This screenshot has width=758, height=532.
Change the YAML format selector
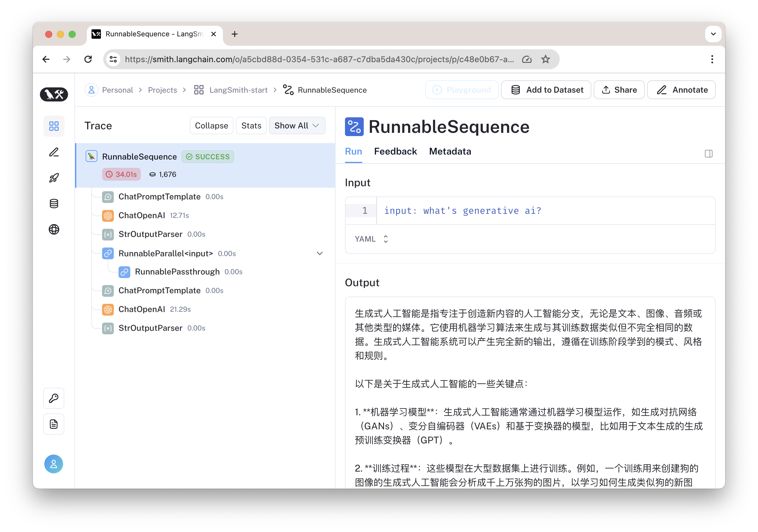(x=371, y=239)
